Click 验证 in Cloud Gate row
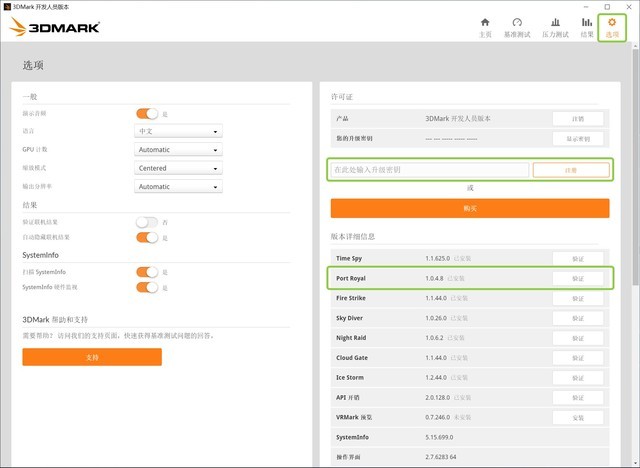This screenshot has width=640, height=468. click(x=578, y=358)
